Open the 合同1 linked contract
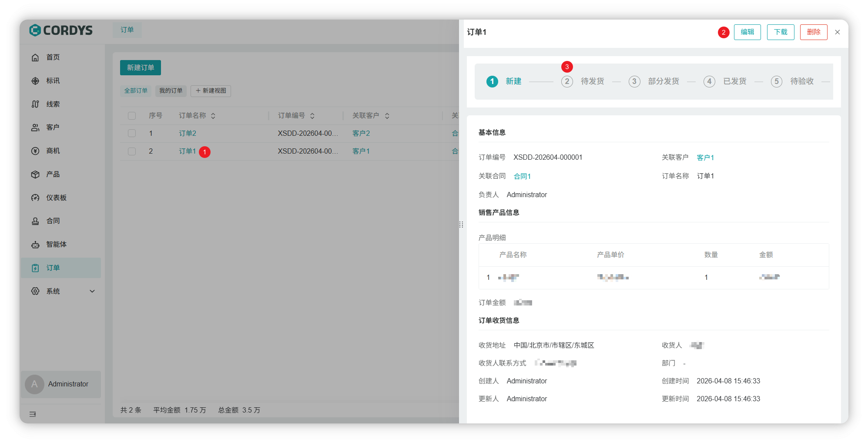Image resolution: width=868 pixels, height=443 pixels. pyautogui.click(x=522, y=176)
